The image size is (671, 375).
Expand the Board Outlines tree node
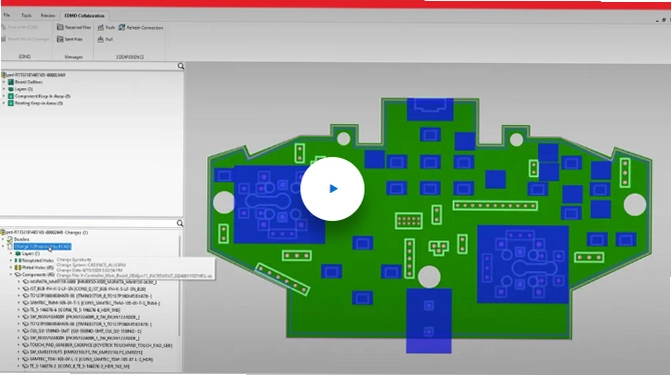[4, 82]
